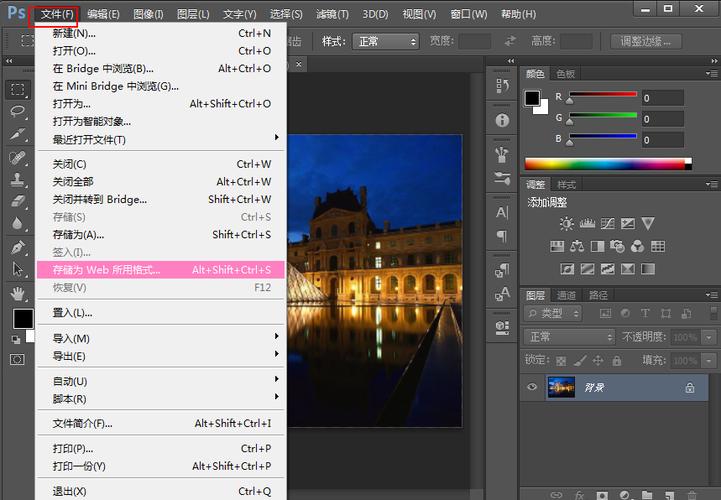Toggle lock transparent pixels icon
Viewport: 721px width, 500px height.
(560, 360)
